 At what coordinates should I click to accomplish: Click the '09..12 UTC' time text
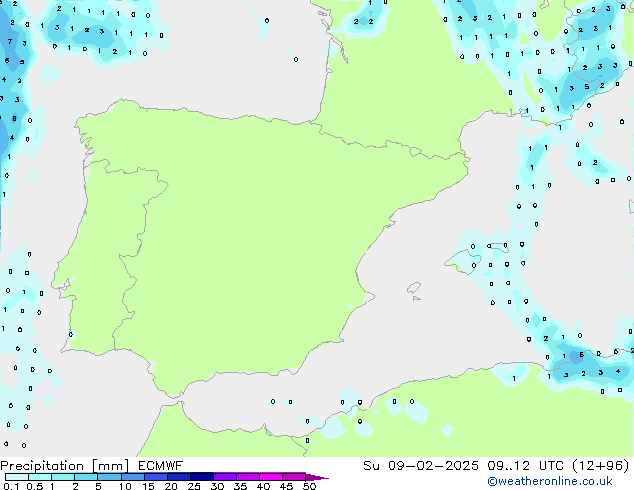click(525, 466)
